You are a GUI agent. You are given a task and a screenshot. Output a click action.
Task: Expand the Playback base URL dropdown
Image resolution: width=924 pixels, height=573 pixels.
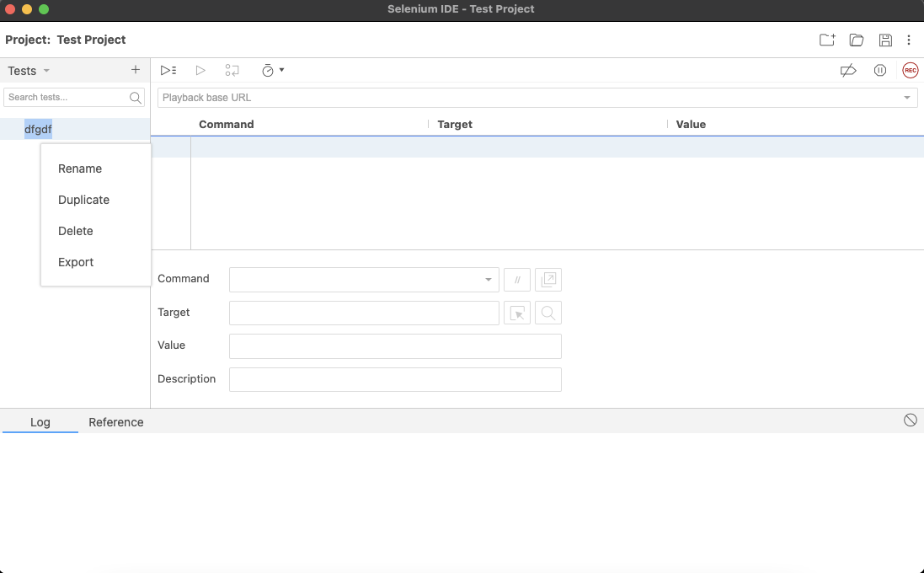pyautogui.click(x=907, y=98)
